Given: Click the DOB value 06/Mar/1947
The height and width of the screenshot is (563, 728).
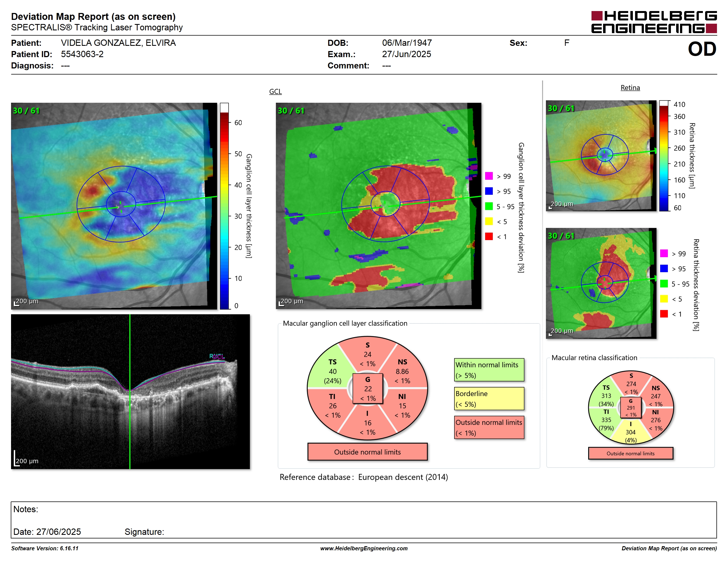Looking at the screenshot, I should click(407, 43).
